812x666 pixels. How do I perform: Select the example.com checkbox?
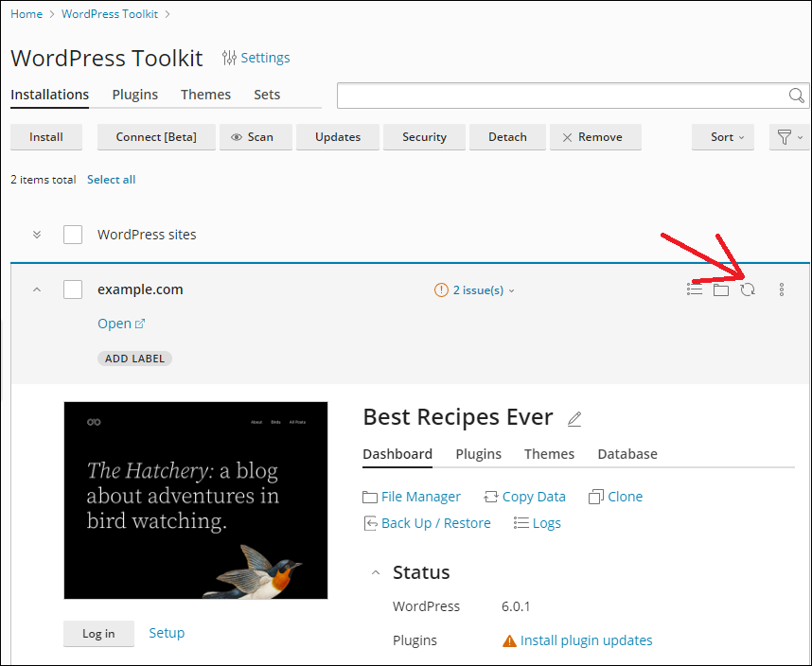tap(73, 289)
